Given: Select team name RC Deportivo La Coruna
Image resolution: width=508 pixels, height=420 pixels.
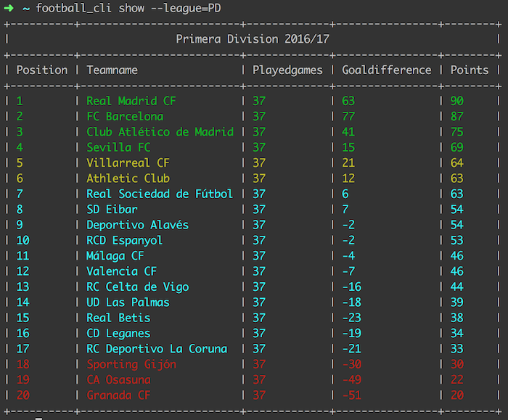Looking at the screenshot, I should 157,349.
